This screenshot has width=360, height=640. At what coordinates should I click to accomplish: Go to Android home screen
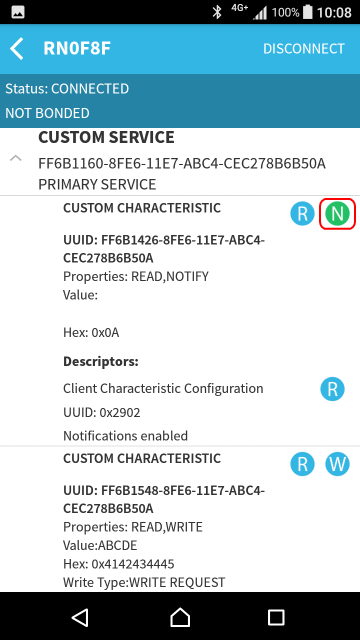[x=180, y=617]
